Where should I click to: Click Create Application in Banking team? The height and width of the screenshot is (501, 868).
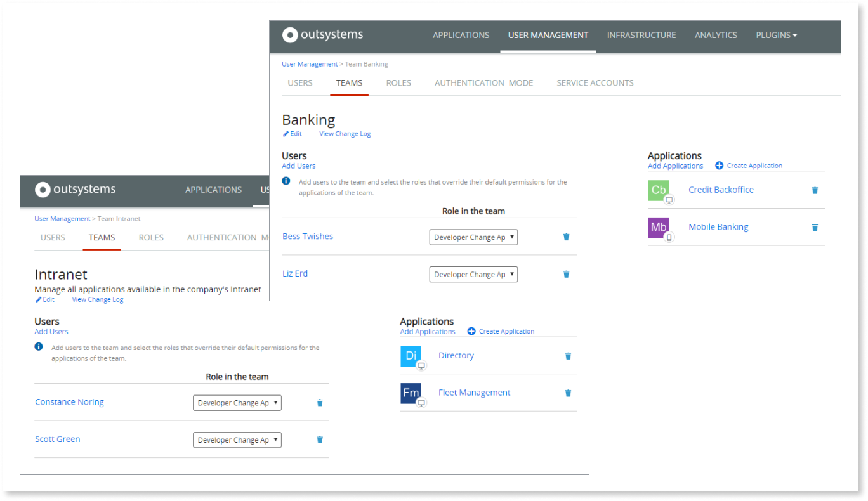coord(749,166)
